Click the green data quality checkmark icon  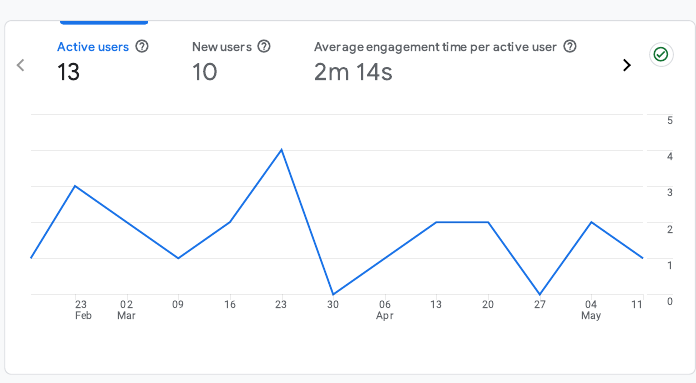(x=661, y=55)
